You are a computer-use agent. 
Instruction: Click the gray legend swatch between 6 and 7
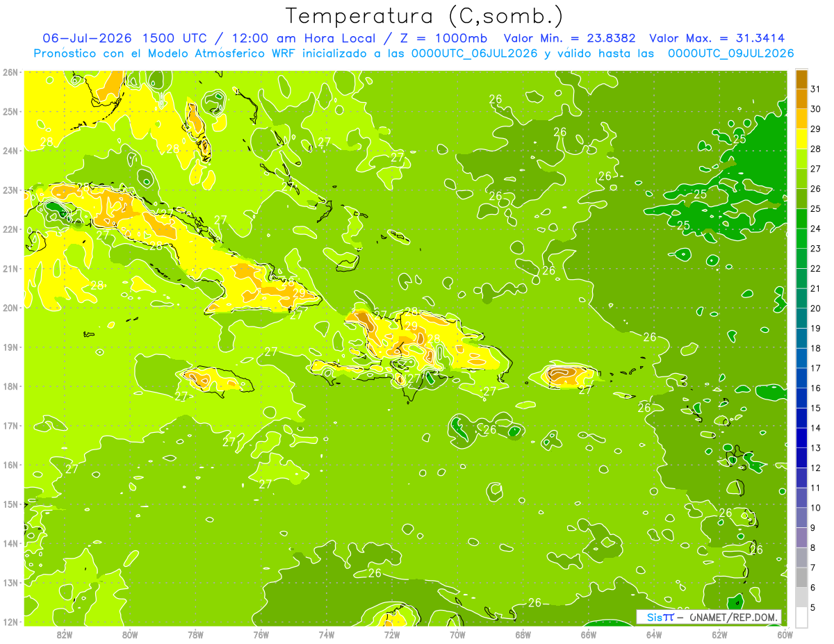(x=802, y=577)
